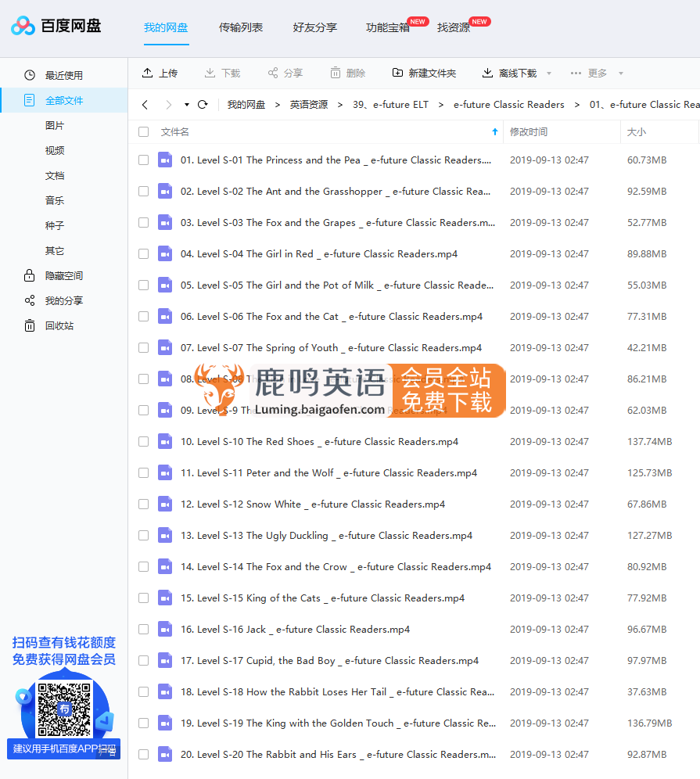This screenshot has height=779, width=700.
Task: Check the box for 11. Peter and the Wolf
Action: 144,473
